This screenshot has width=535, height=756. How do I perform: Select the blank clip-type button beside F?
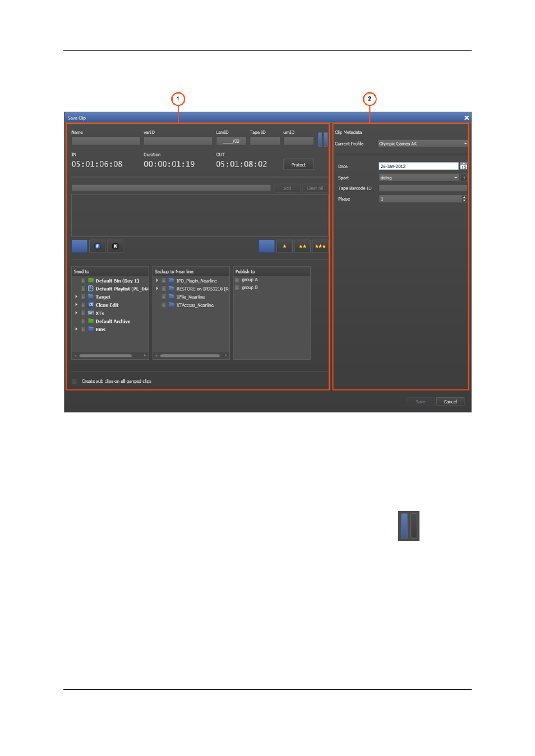pos(80,246)
